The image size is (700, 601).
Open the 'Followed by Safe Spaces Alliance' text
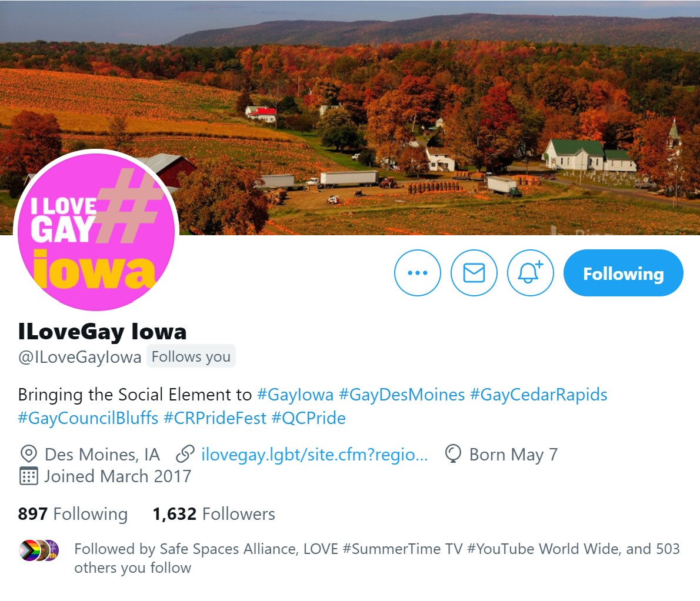coord(377,557)
